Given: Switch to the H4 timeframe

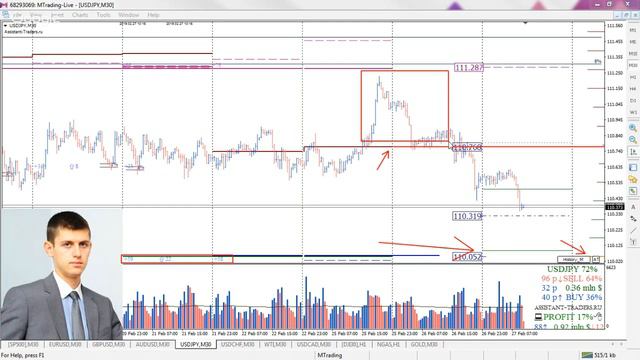Looking at the screenshot, I should pyautogui.click(x=633, y=89).
